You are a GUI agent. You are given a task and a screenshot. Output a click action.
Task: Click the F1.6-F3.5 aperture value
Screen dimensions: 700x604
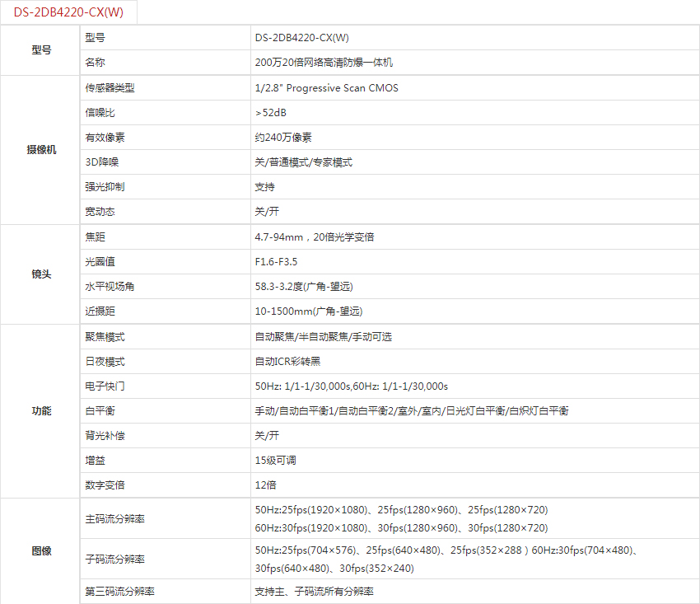(276, 262)
